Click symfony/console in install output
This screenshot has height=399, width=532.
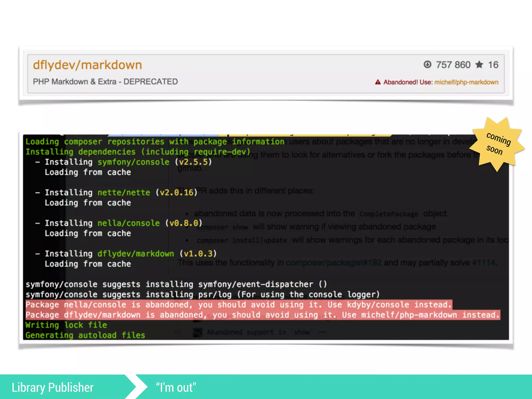133,162
